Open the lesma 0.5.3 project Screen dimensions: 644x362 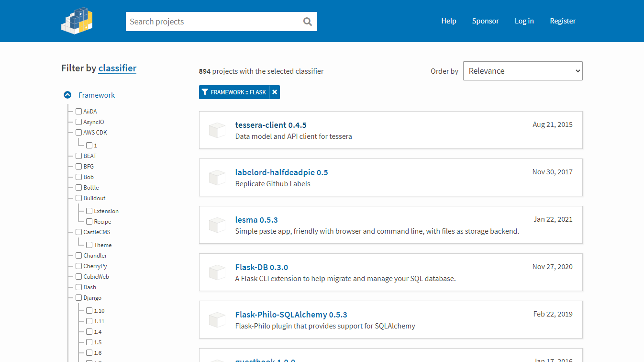256,220
